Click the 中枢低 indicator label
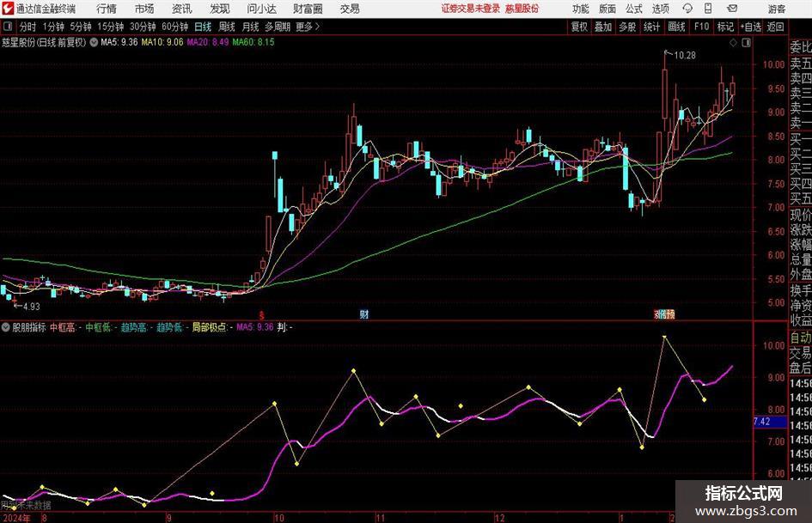This screenshot has height=523, width=812. pyautogui.click(x=99, y=327)
